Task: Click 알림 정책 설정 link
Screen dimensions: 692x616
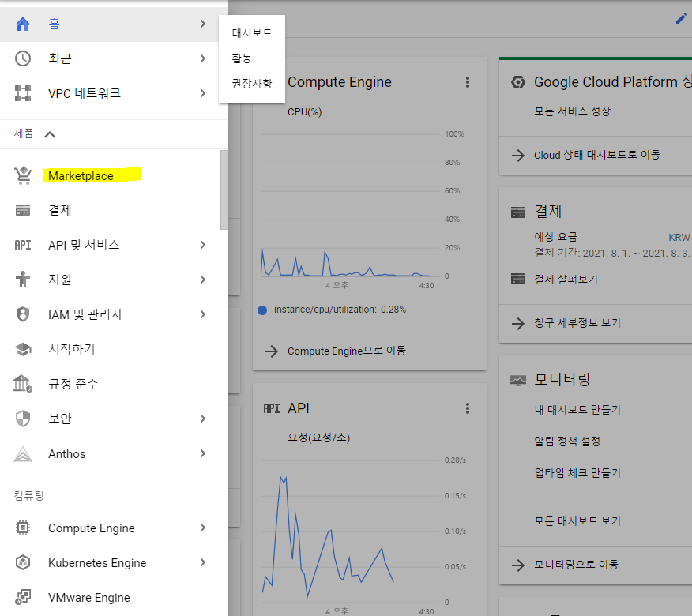Action: [x=567, y=441]
